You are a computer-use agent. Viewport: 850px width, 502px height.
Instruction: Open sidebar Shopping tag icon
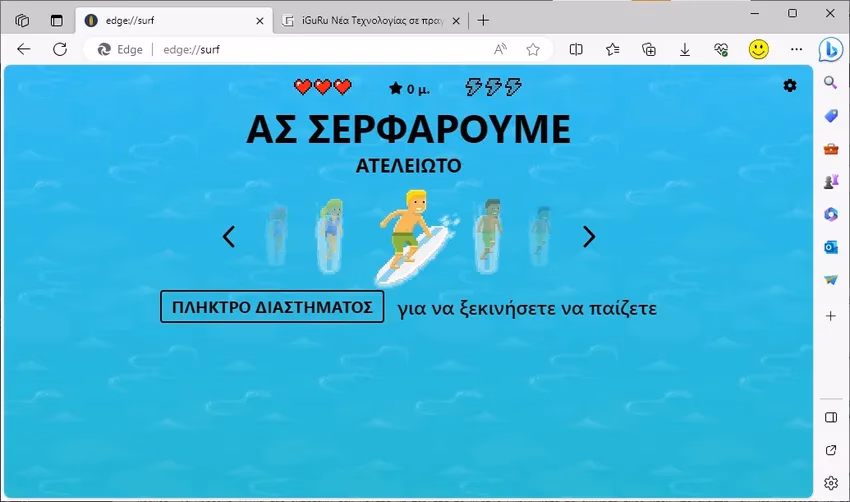click(830, 115)
